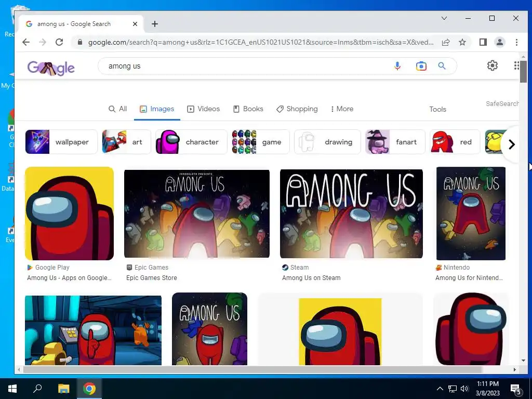
Task: Open the Epic Games Store link
Action: coord(152,278)
